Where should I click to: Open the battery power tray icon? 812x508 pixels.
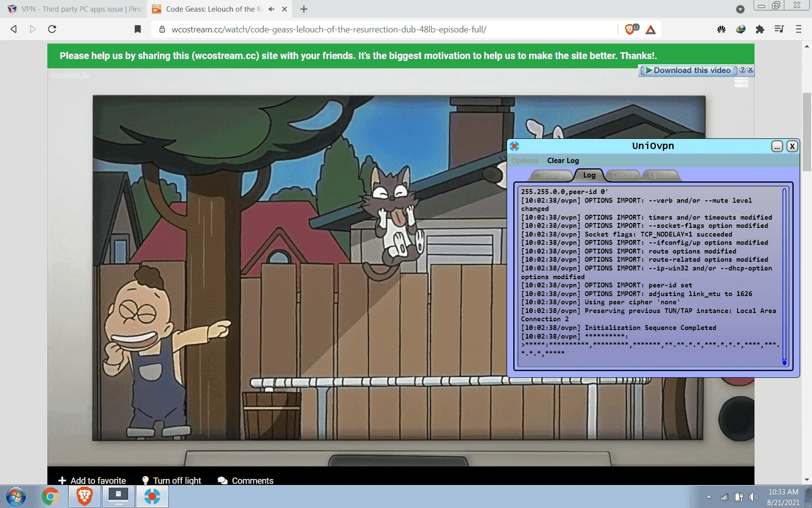(x=739, y=497)
